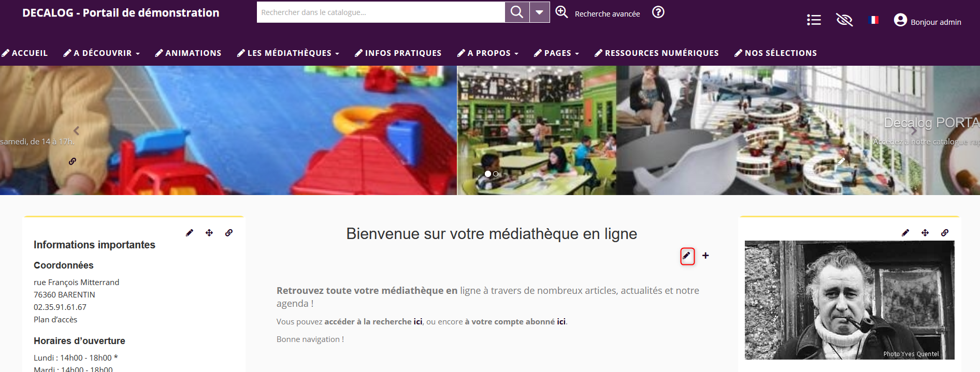Click the catalogue search input field
Screen dimensions: 980x372
point(381,12)
